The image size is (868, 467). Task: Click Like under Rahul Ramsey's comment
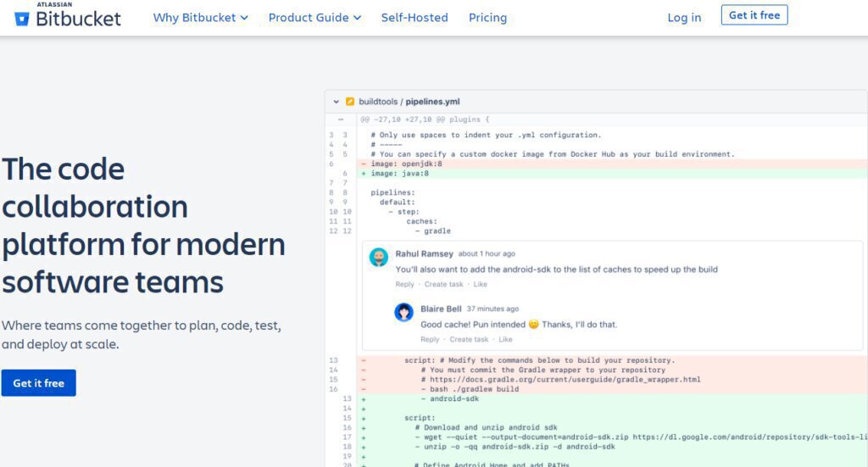[x=480, y=285]
